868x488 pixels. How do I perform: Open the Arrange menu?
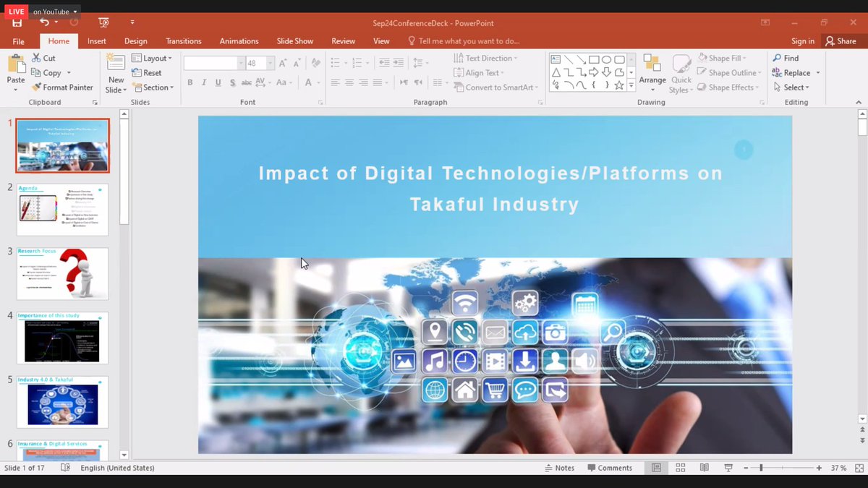(652, 73)
